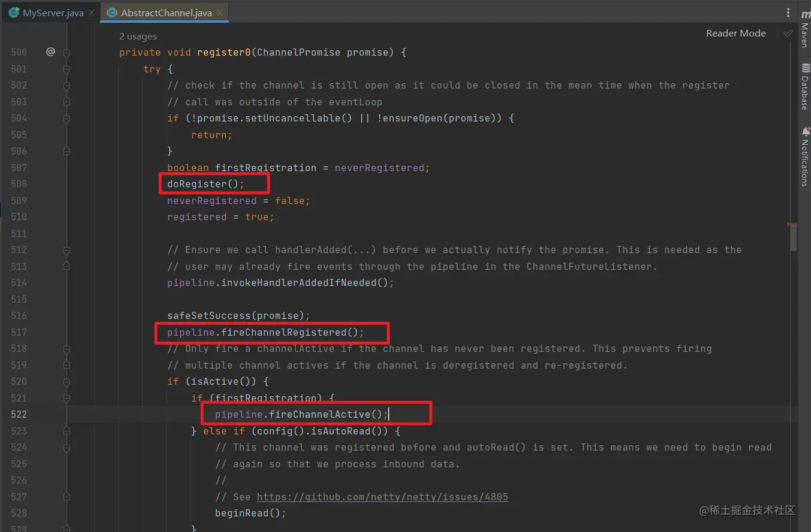Click line number 522 in the gutter
Viewport: 811px width, 532px height.
click(x=19, y=414)
